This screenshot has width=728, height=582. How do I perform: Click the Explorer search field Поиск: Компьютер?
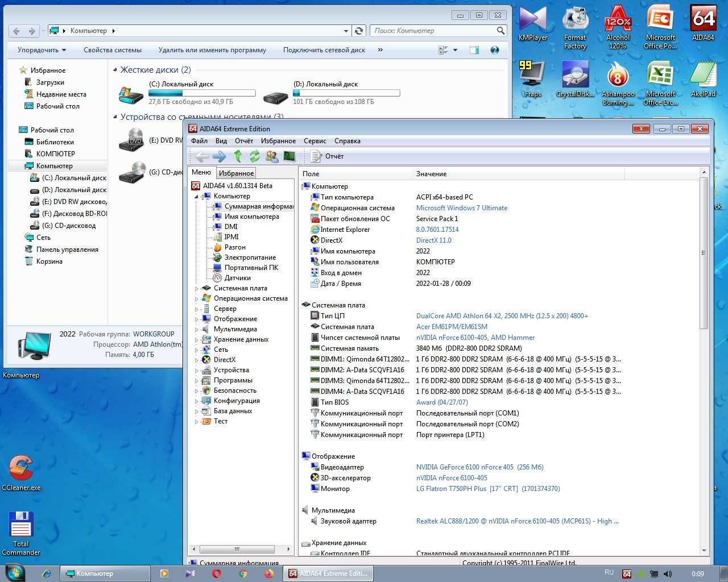point(438,31)
